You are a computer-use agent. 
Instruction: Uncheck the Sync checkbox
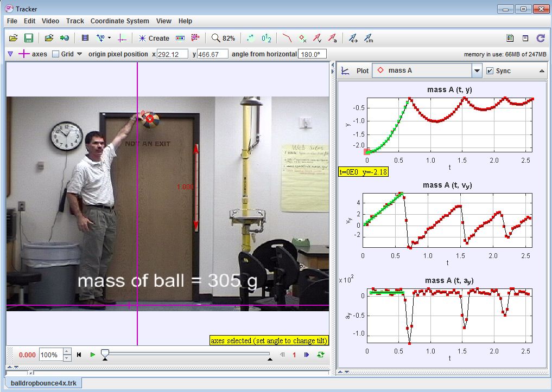click(490, 71)
